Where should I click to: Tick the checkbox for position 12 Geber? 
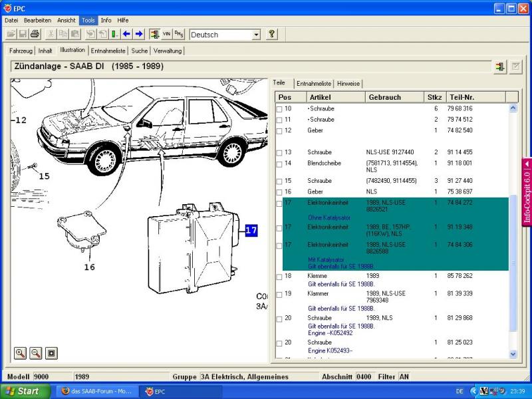[279, 131]
